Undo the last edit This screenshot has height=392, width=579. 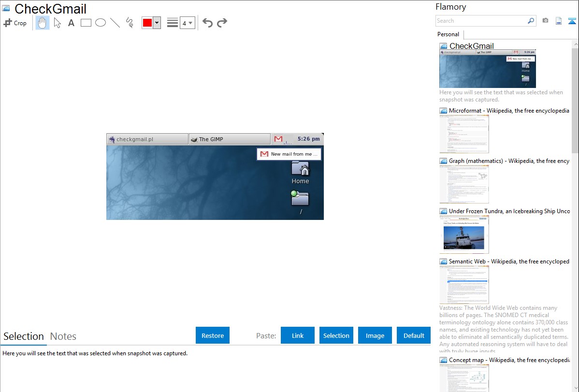click(207, 23)
